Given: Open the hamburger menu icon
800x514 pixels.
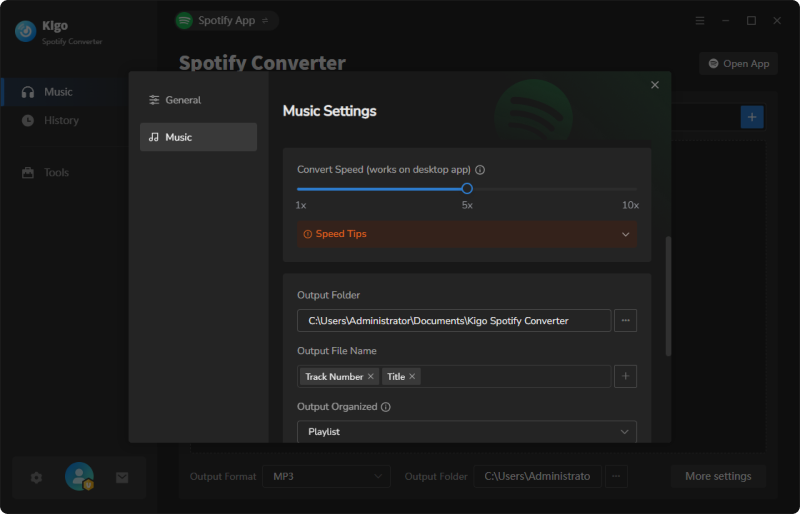Looking at the screenshot, I should tap(699, 20).
